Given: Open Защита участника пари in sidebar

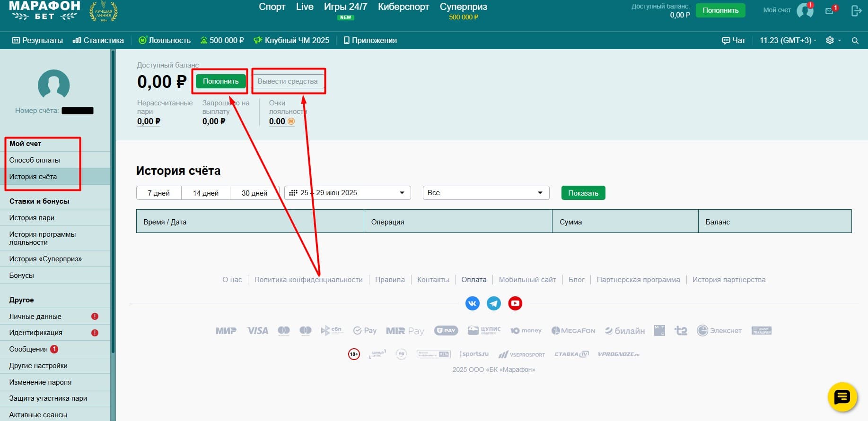Looking at the screenshot, I should point(55,398).
